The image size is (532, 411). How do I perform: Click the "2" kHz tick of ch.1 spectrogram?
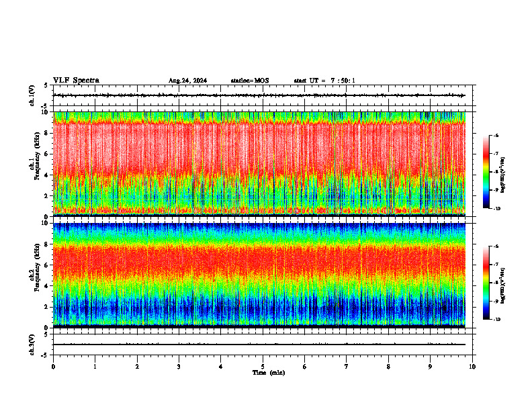pos(46,195)
